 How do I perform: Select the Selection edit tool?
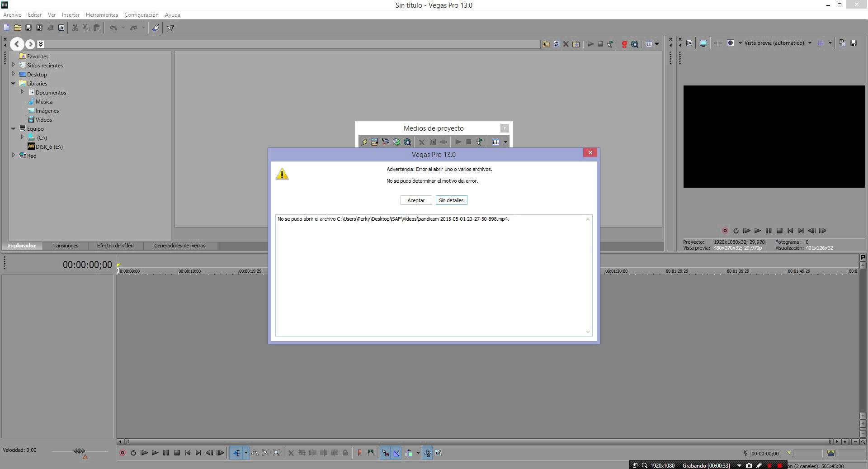point(266,453)
